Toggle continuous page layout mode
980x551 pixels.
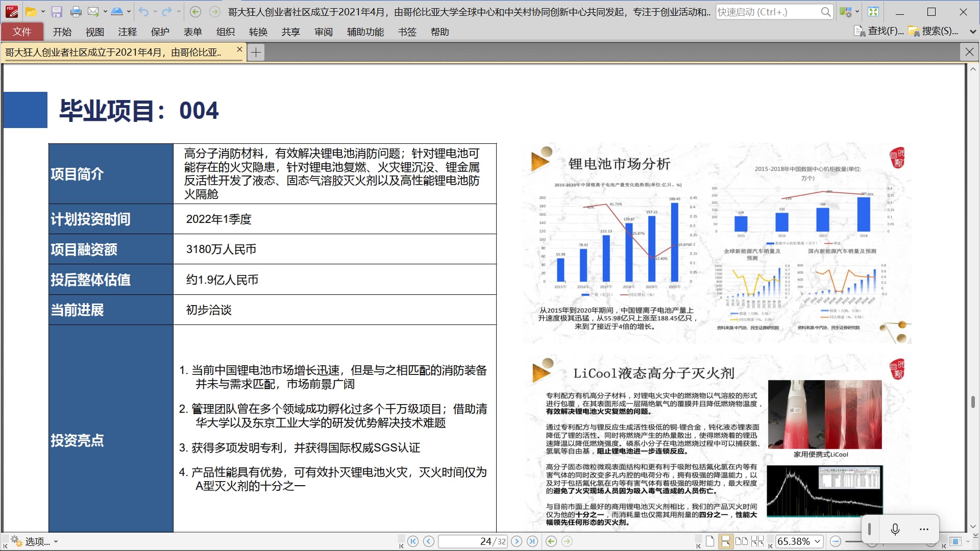pos(725,541)
